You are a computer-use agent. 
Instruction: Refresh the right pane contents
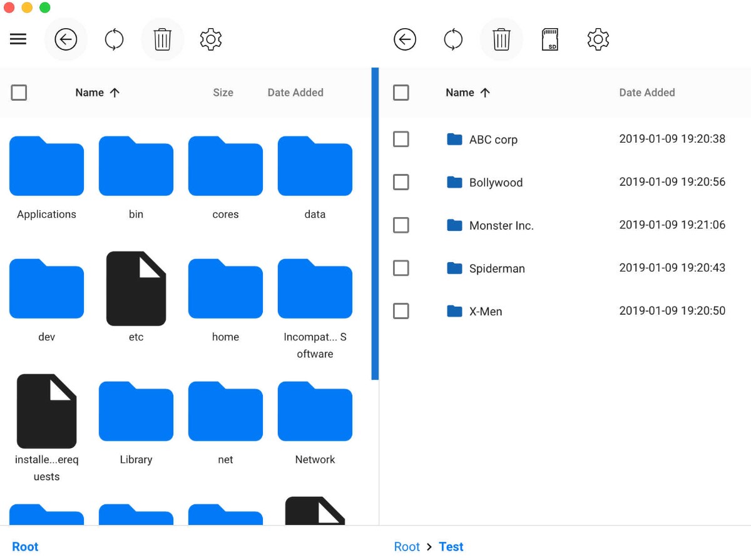point(453,39)
